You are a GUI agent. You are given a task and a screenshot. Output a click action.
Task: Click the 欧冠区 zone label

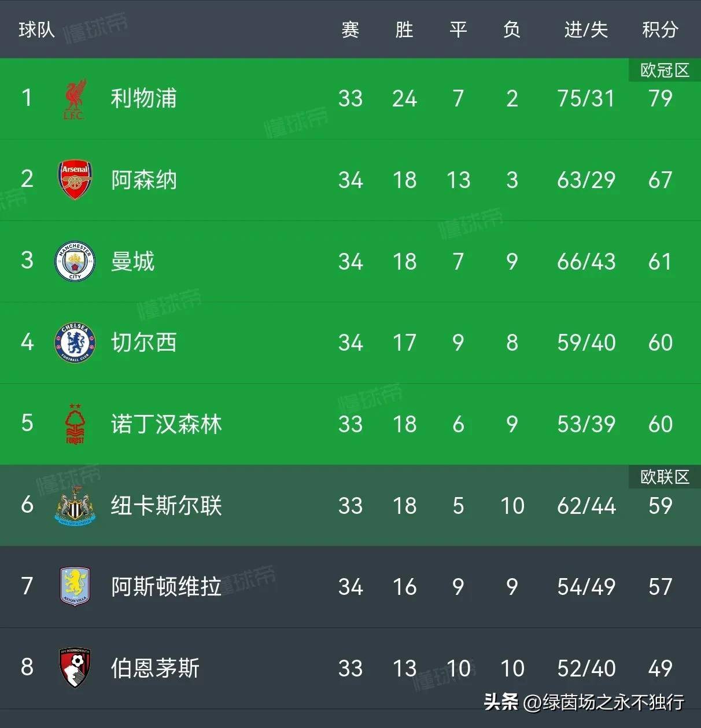coord(665,71)
